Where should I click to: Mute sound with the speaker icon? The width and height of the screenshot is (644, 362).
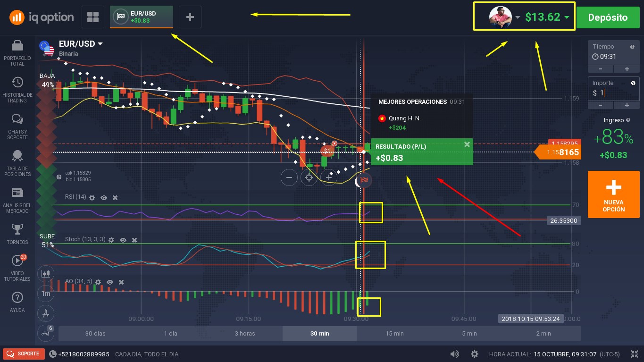tap(455, 354)
